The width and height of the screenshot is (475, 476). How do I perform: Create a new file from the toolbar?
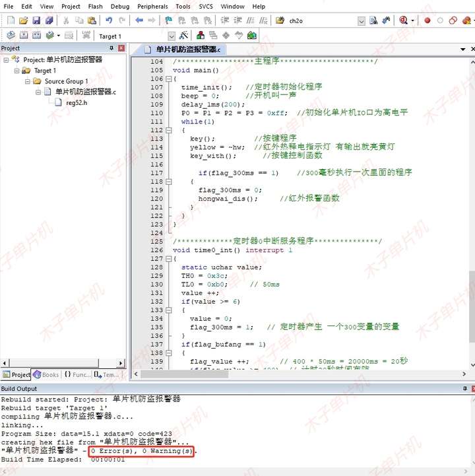11,20
